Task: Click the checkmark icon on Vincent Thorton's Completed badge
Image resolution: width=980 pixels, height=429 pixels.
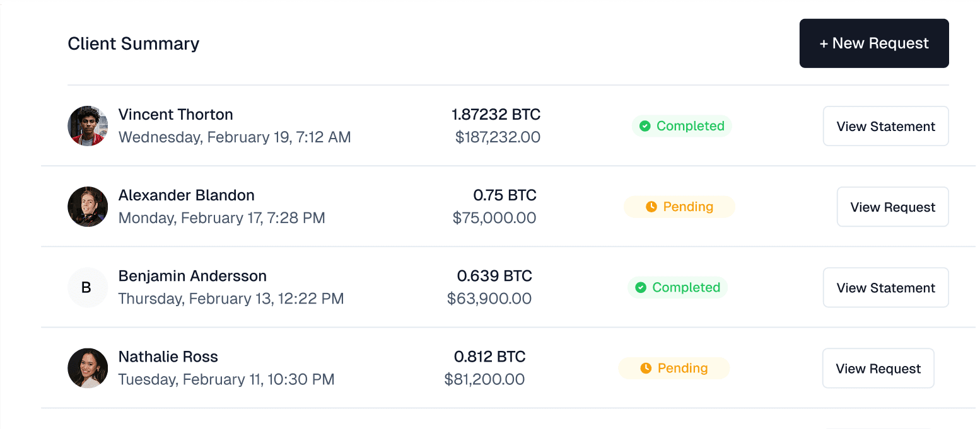Action: click(x=645, y=126)
